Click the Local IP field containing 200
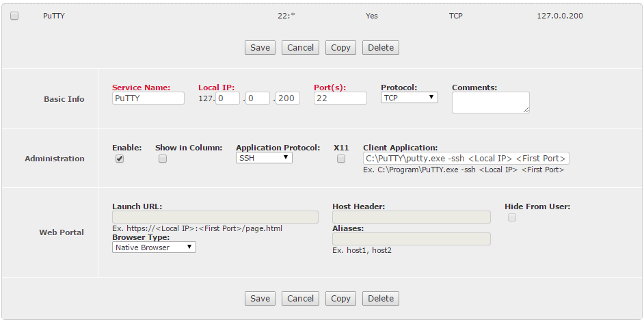 pyautogui.click(x=288, y=98)
